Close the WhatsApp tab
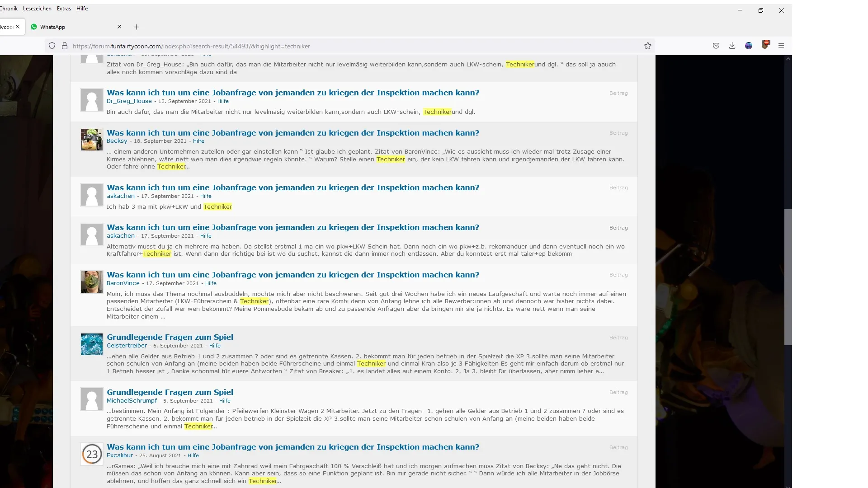The width and height of the screenshot is (868, 488). pos(119,27)
